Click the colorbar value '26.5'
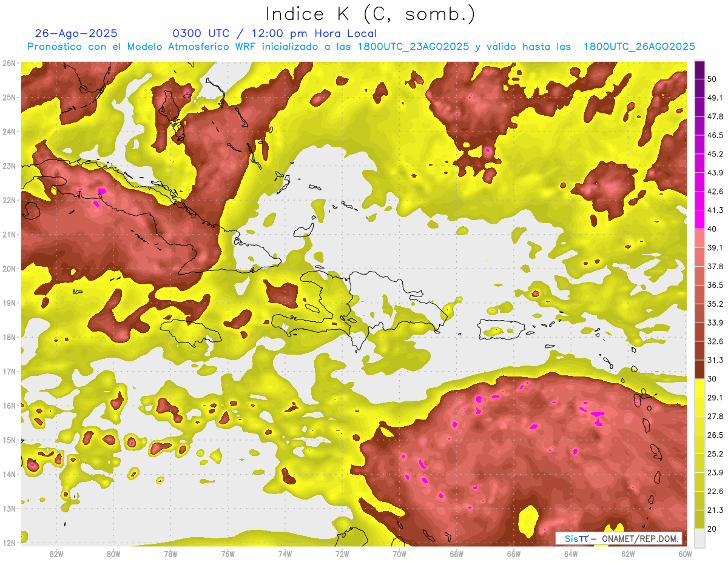728x562 pixels. coord(715,435)
